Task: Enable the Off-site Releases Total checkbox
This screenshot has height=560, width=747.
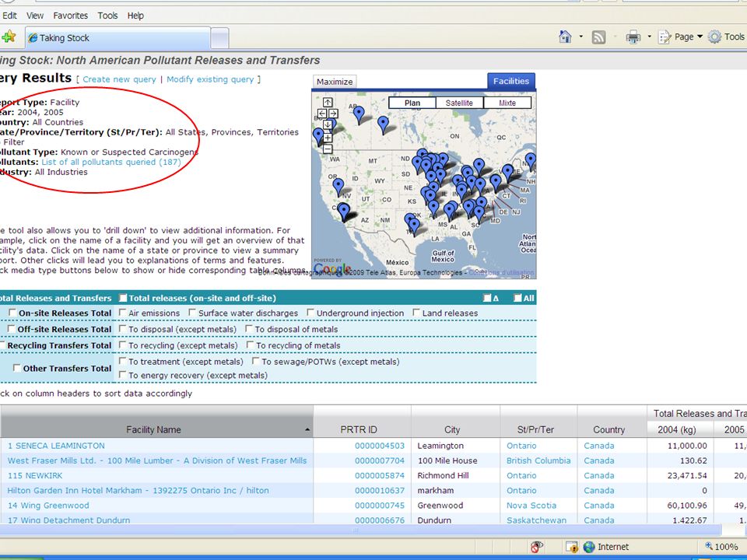Action: click(x=12, y=328)
